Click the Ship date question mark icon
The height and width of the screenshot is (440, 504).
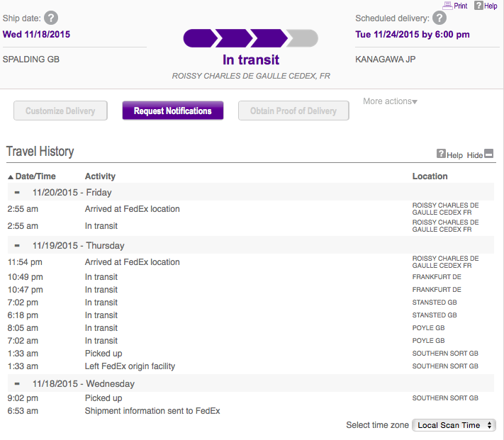[x=51, y=18]
